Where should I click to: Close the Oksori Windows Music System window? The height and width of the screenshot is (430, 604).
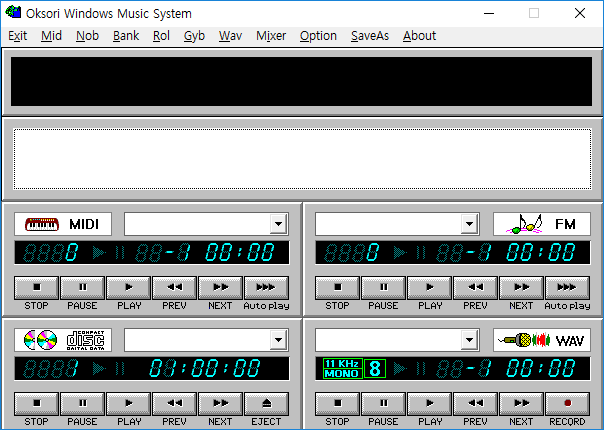pyautogui.click(x=580, y=13)
